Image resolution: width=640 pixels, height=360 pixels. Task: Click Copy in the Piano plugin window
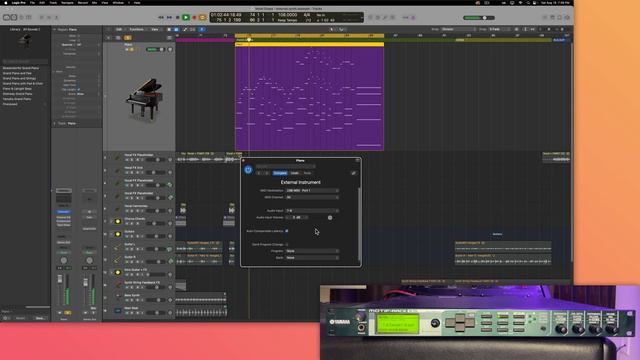294,173
